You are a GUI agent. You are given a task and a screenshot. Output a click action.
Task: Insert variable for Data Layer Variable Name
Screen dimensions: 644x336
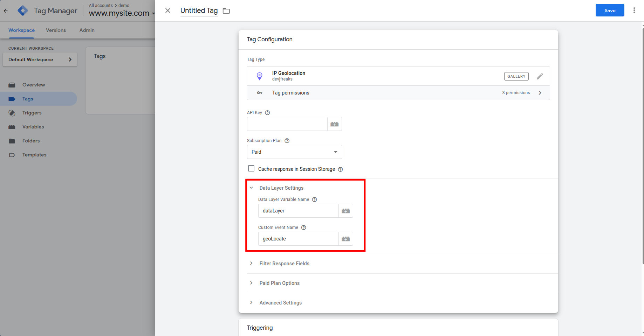coord(346,211)
